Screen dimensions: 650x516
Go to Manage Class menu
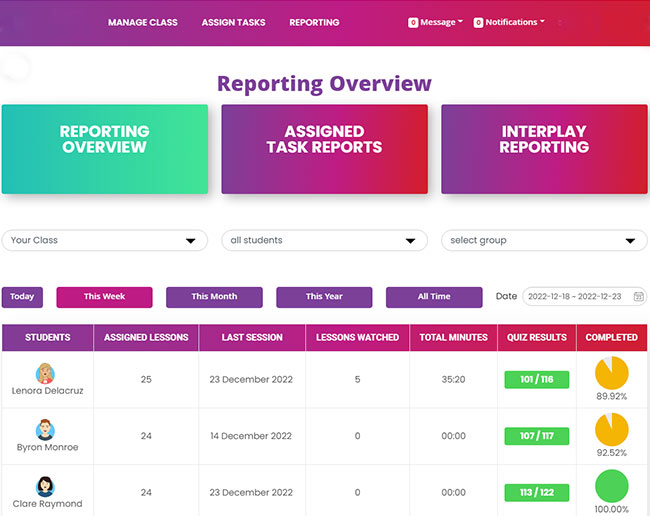pos(141,22)
